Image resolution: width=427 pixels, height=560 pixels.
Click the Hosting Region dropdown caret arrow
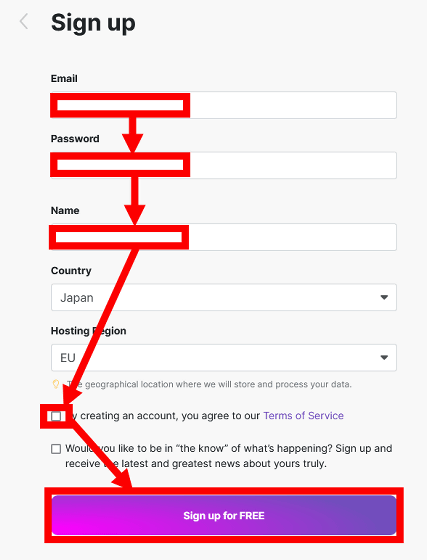[384, 358]
